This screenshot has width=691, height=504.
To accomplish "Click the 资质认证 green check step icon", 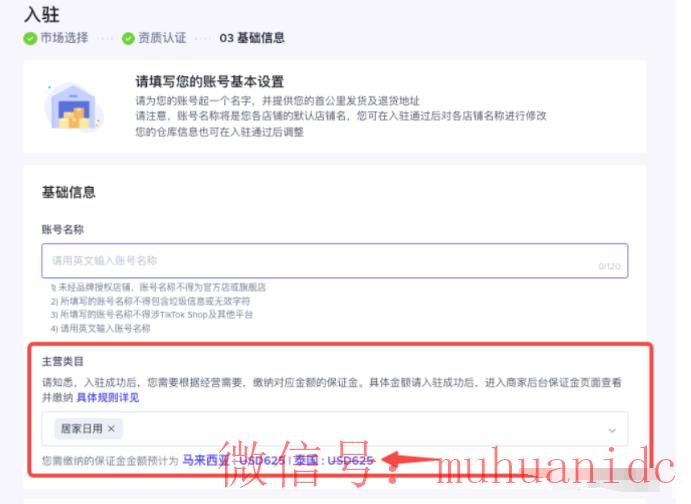I will point(128,39).
